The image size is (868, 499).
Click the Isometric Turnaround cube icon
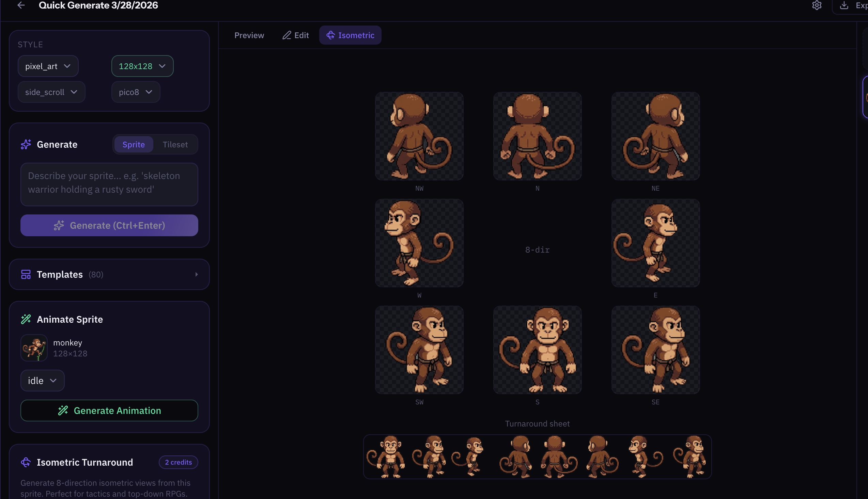click(26, 462)
